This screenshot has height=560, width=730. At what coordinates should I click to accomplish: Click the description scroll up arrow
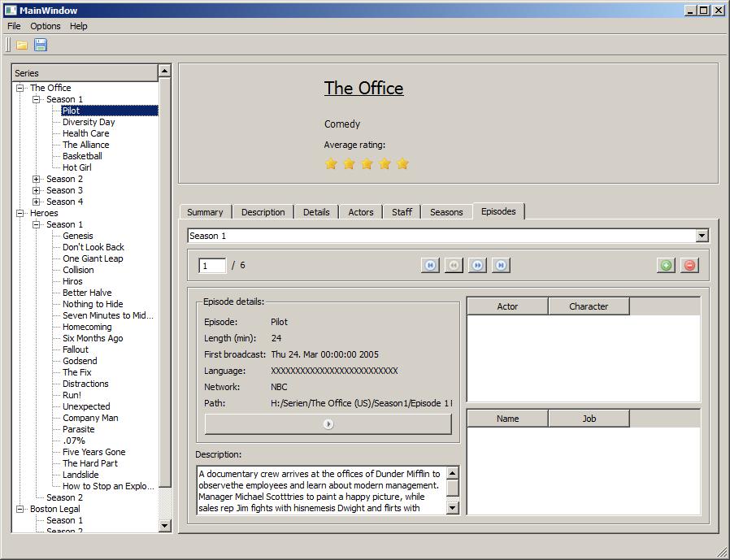[x=453, y=473]
